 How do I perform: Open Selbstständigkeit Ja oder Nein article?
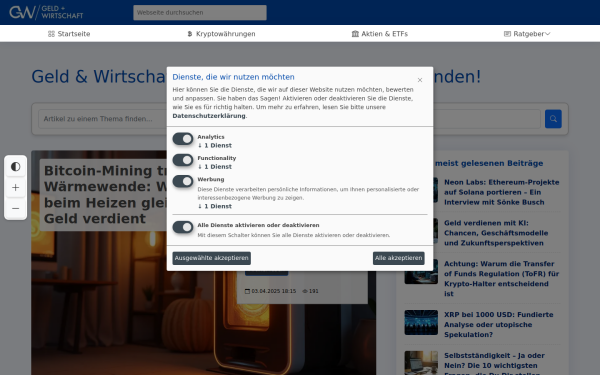pyautogui.click(x=494, y=364)
